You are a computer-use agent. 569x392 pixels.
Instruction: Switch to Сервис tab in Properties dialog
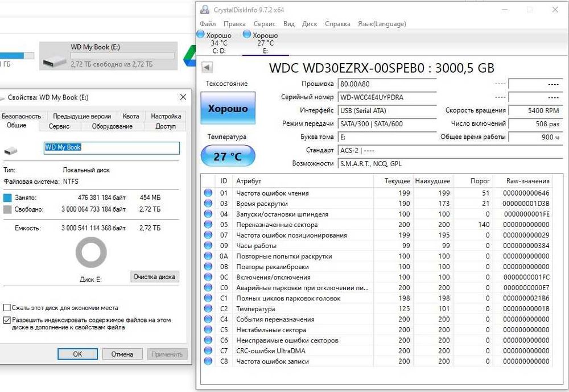pos(59,126)
